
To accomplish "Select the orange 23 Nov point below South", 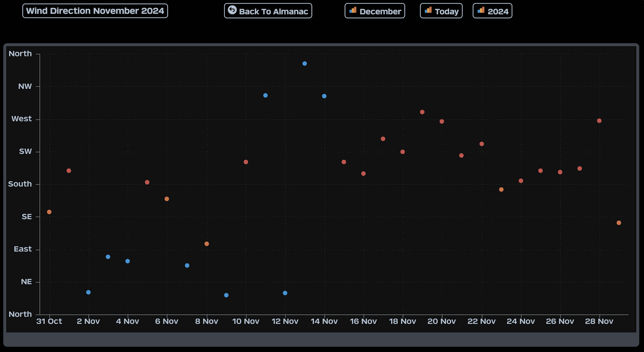I will tap(501, 189).
